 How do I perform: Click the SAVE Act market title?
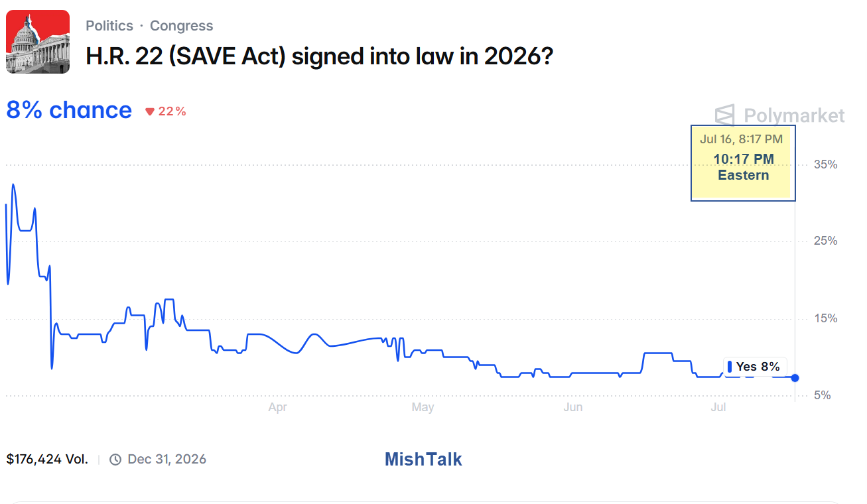pos(320,56)
